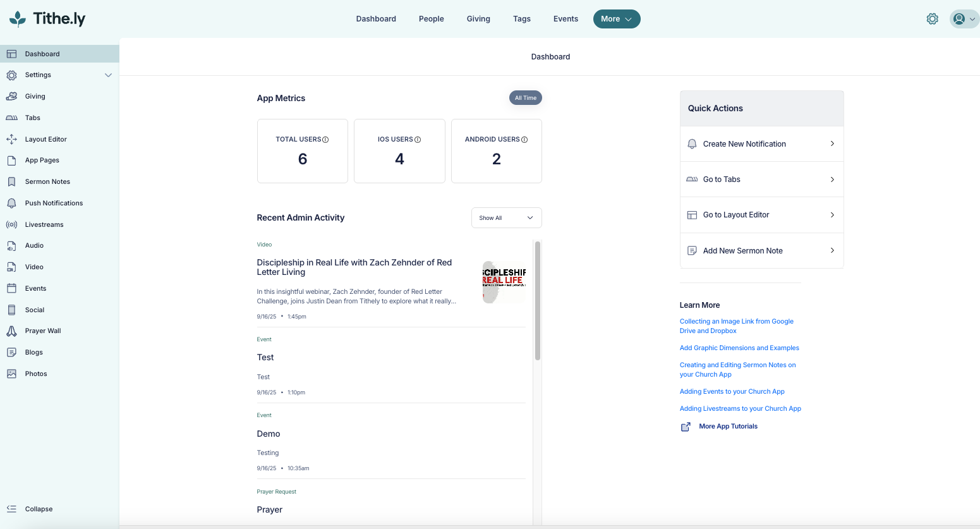Open Dashboard in top navigation
Image resolution: width=980 pixels, height=529 pixels.
[376, 19]
